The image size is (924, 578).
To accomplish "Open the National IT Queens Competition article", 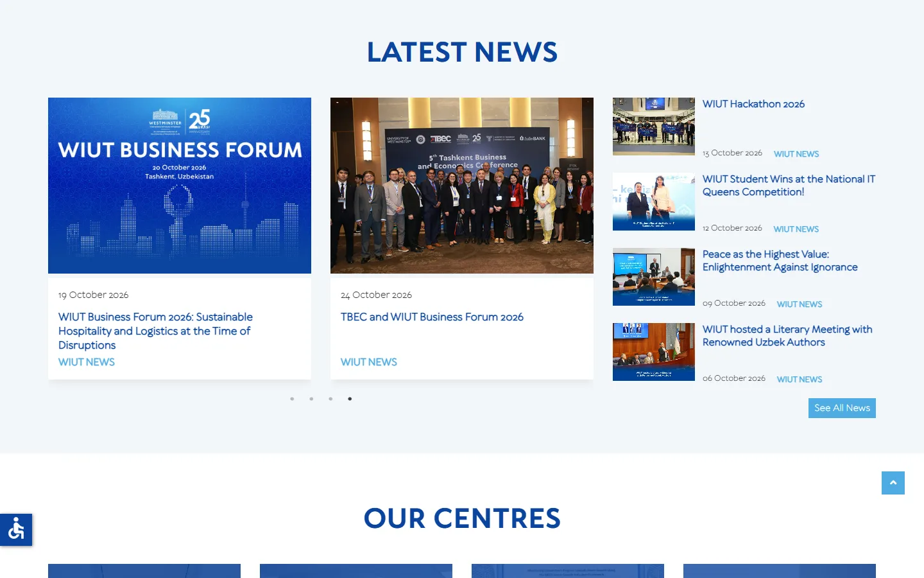I will tap(789, 186).
